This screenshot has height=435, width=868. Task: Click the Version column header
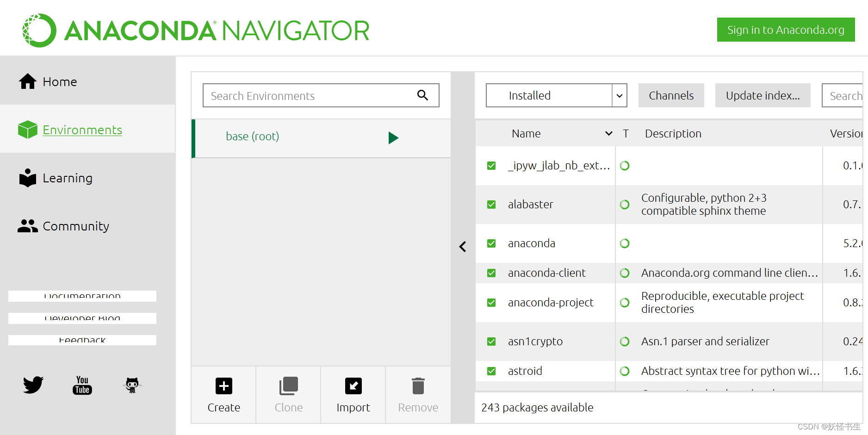(x=846, y=134)
